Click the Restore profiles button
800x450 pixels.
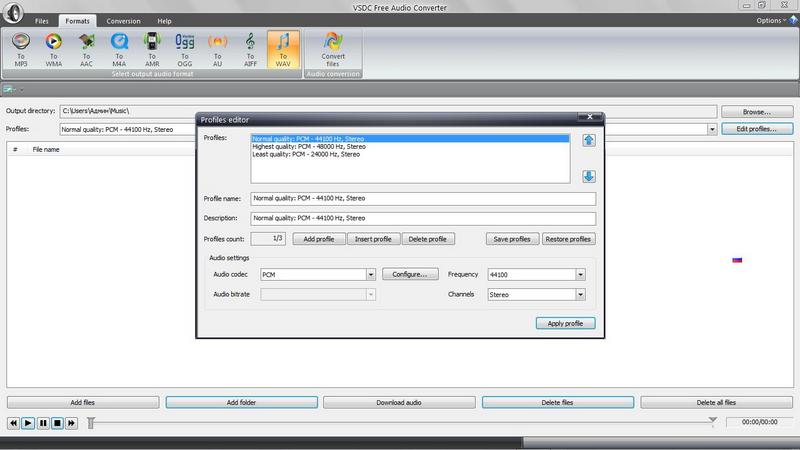[568, 239]
